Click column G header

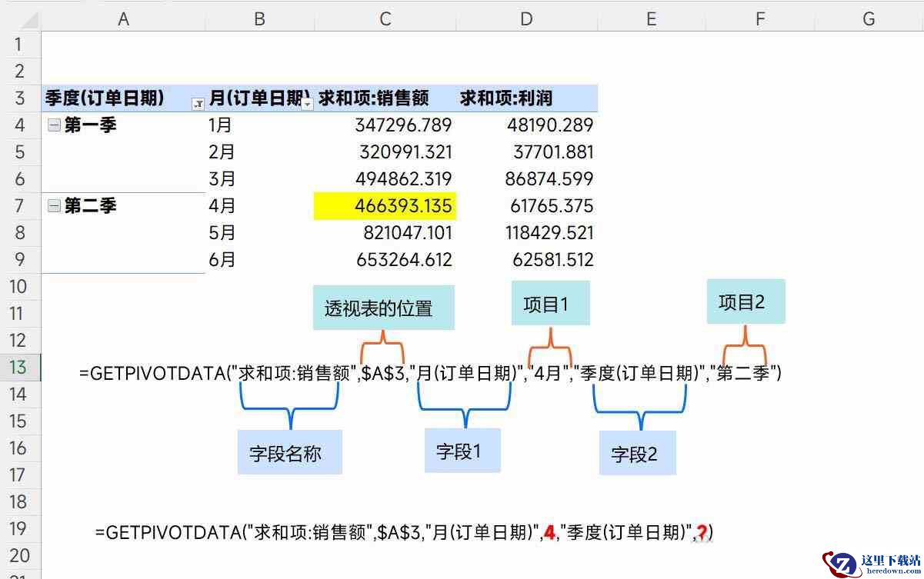pos(869,19)
